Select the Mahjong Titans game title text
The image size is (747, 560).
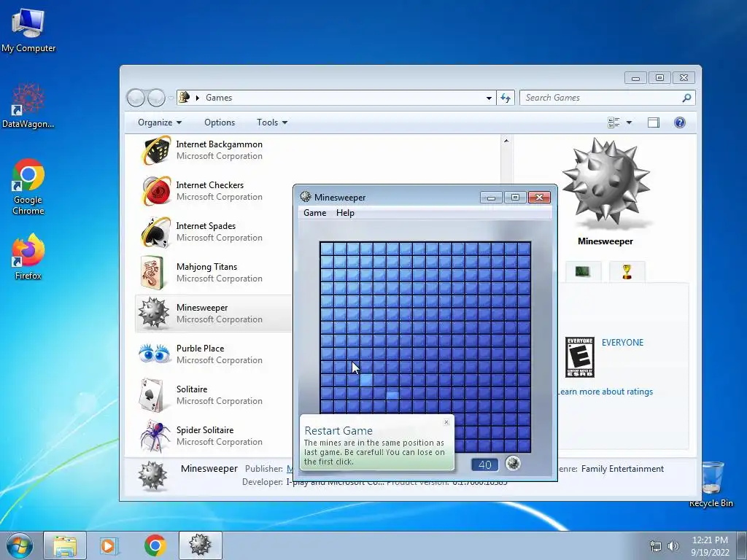(x=206, y=267)
